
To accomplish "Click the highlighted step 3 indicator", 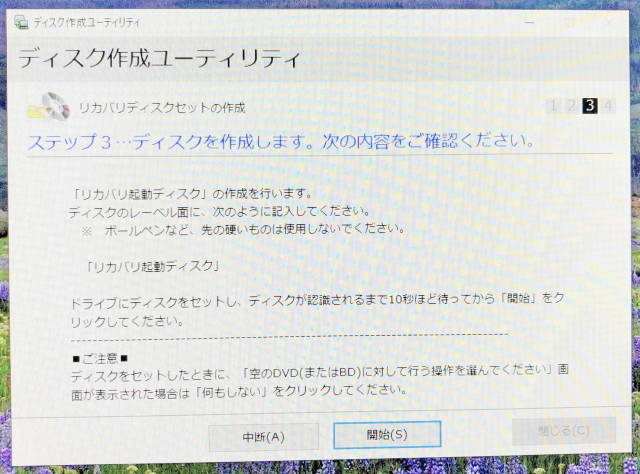I will pyautogui.click(x=589, y=107).
